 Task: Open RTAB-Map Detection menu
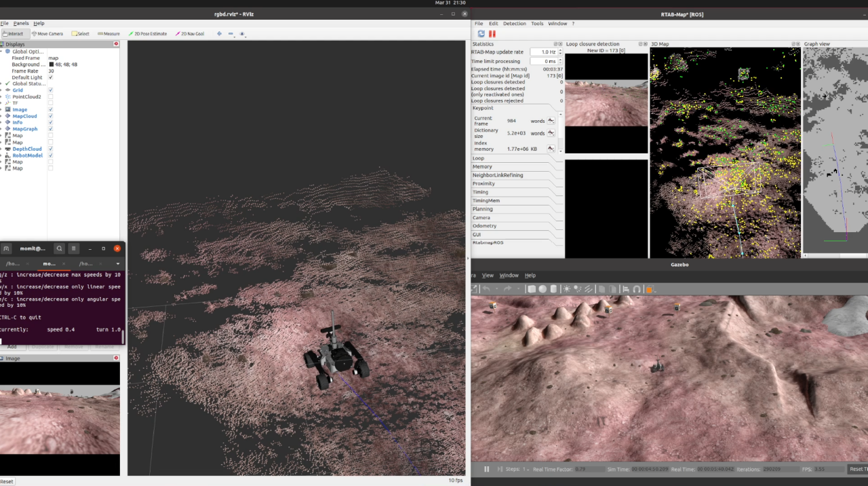[514, 23]
